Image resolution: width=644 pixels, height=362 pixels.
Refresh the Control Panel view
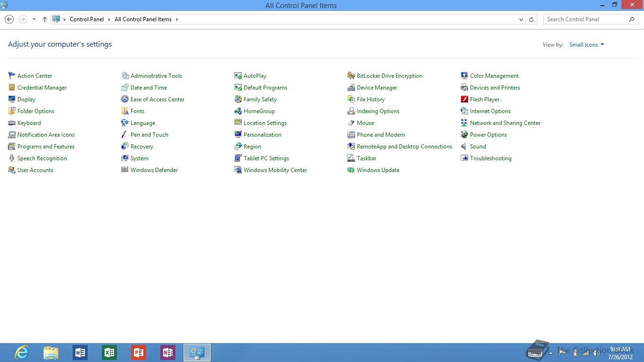coord(531,19)
